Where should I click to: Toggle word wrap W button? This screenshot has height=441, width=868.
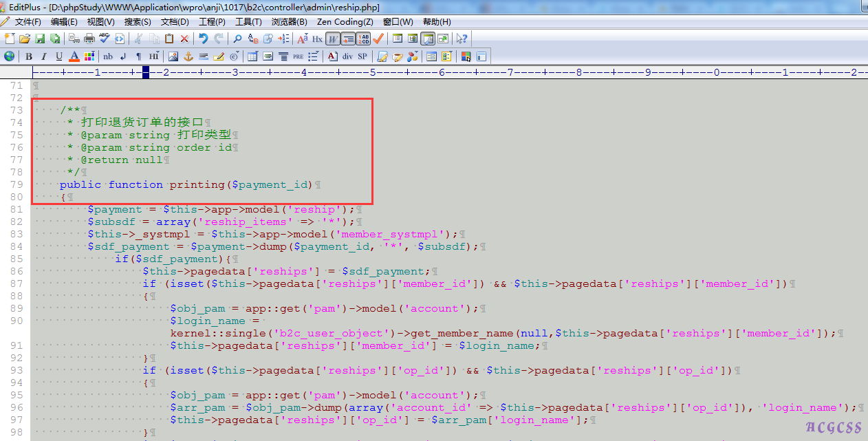332,39
